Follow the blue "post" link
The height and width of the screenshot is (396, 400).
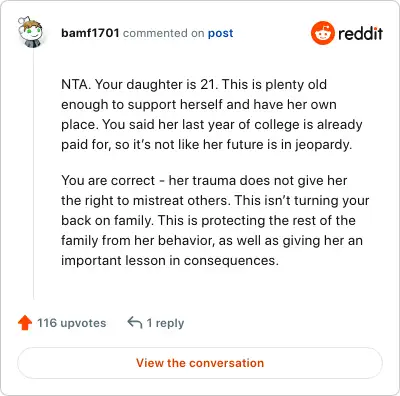tap(220, 33)
